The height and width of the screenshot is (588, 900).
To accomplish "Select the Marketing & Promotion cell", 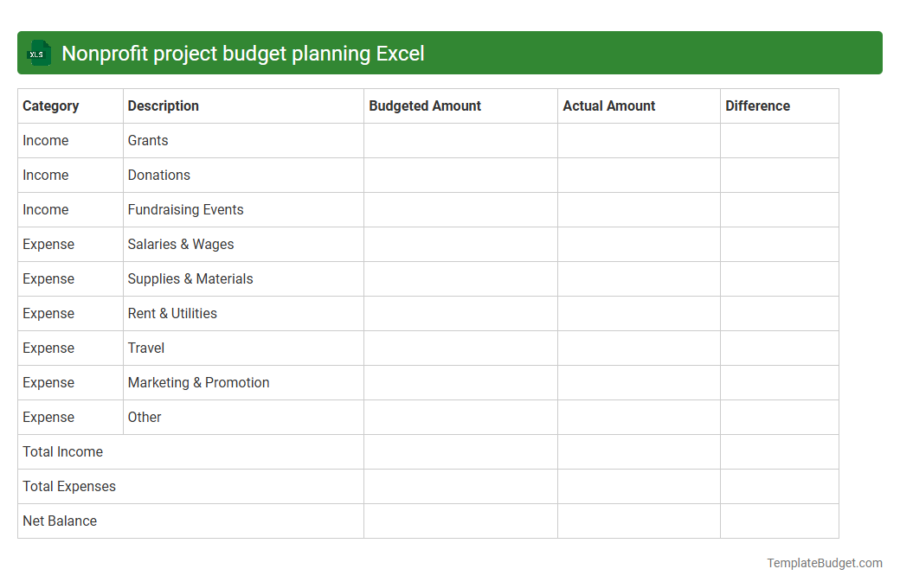I will click(x=198, y=382).
